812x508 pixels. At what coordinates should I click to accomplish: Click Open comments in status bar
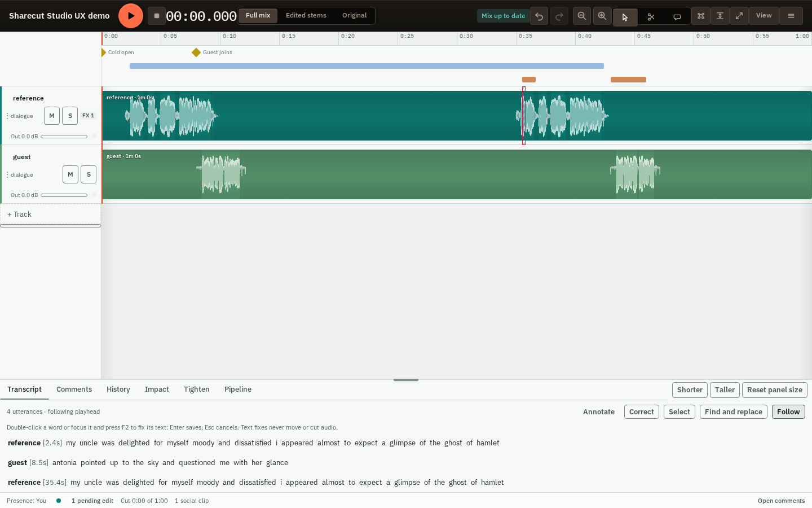(781, 501)
